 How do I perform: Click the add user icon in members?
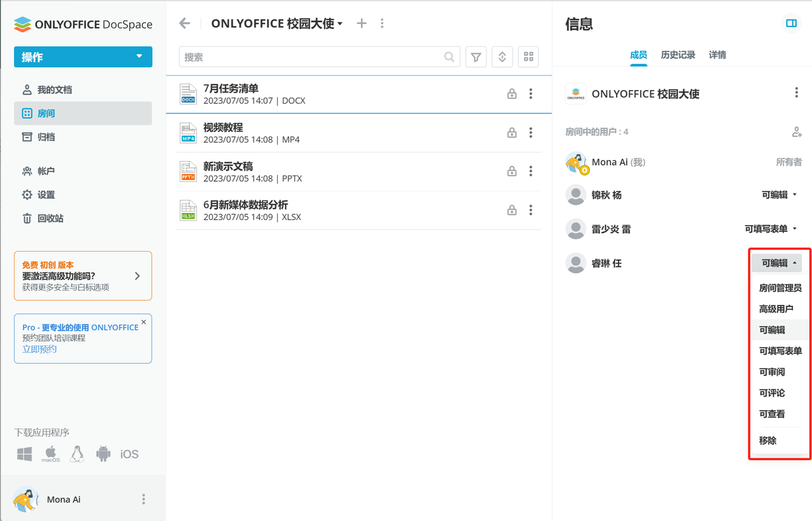[797, 132]
